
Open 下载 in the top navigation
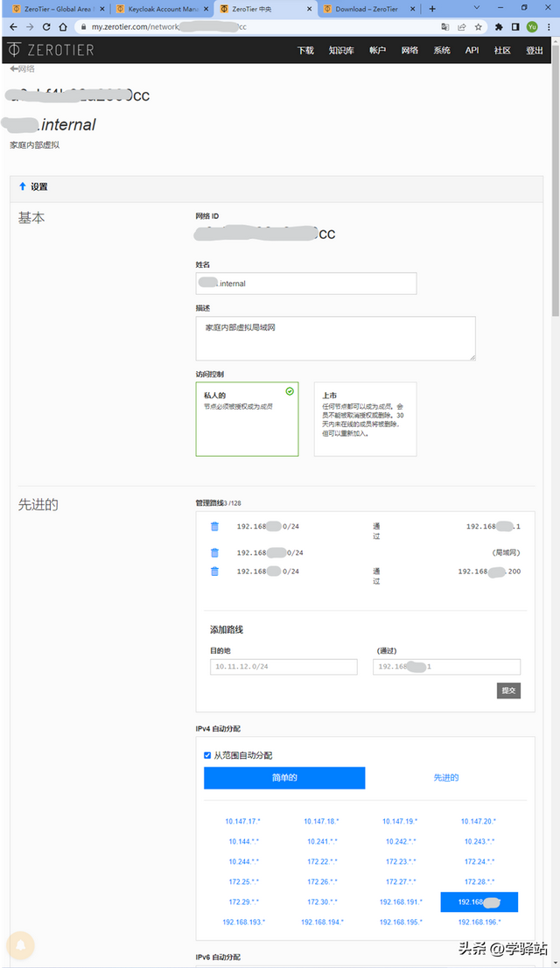click(305, 51)
